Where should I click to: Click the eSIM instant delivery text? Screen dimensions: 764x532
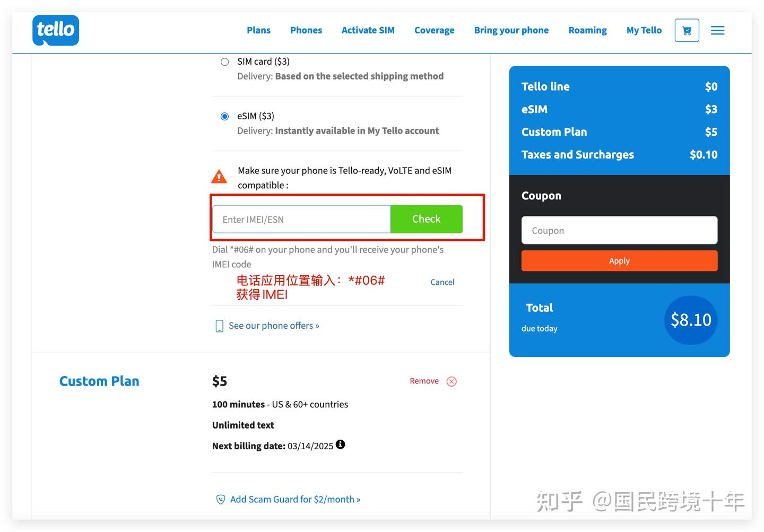click(x=338, y=131)
